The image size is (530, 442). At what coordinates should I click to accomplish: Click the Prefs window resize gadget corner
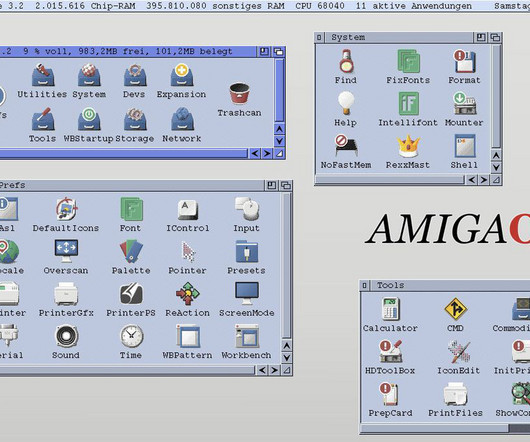(287, 370)
